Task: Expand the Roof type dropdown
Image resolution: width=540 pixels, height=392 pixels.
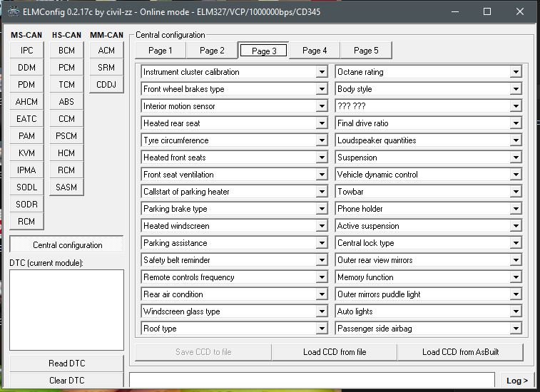Action: pos(322,329)
